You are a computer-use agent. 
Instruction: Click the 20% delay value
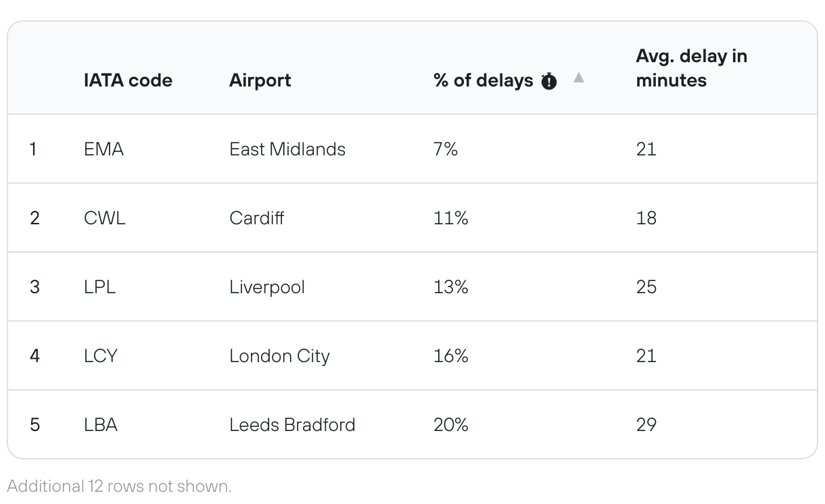pos(450,425)
